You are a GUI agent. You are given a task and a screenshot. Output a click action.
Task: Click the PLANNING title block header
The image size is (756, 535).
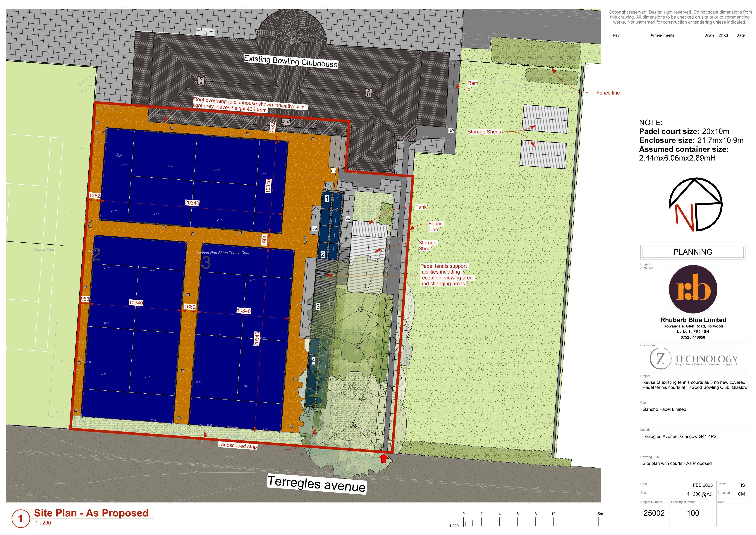click(693, 252)
